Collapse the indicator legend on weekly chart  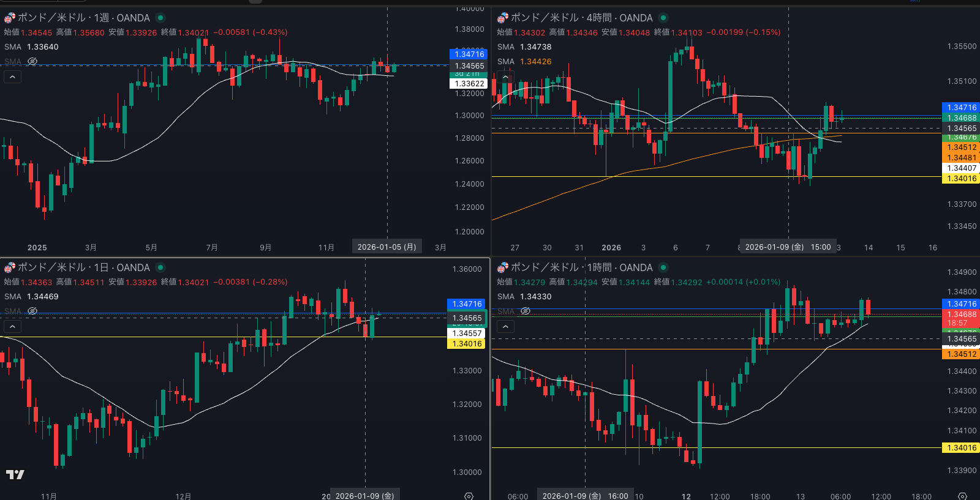tap(12, 76)
